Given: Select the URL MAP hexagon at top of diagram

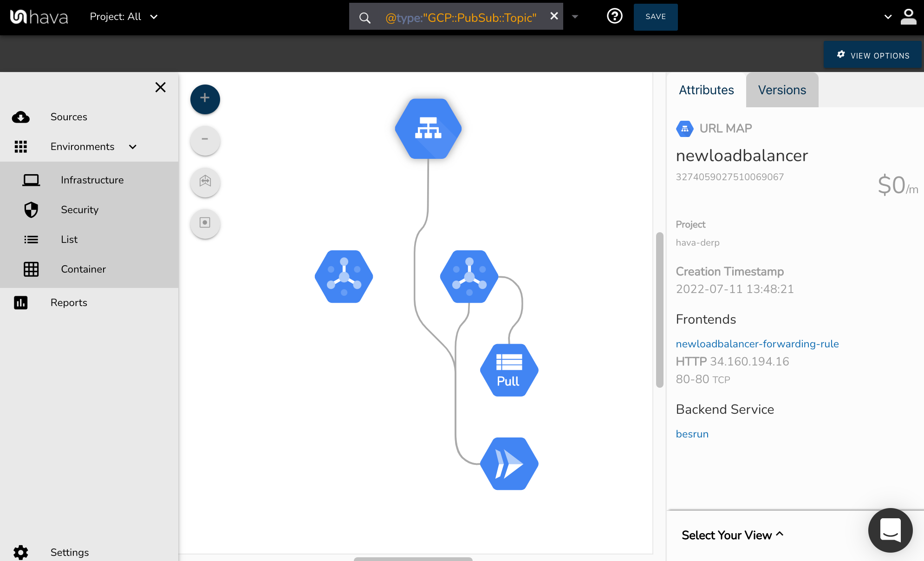Looking at the screenshot, I should [x=428, y=129].
